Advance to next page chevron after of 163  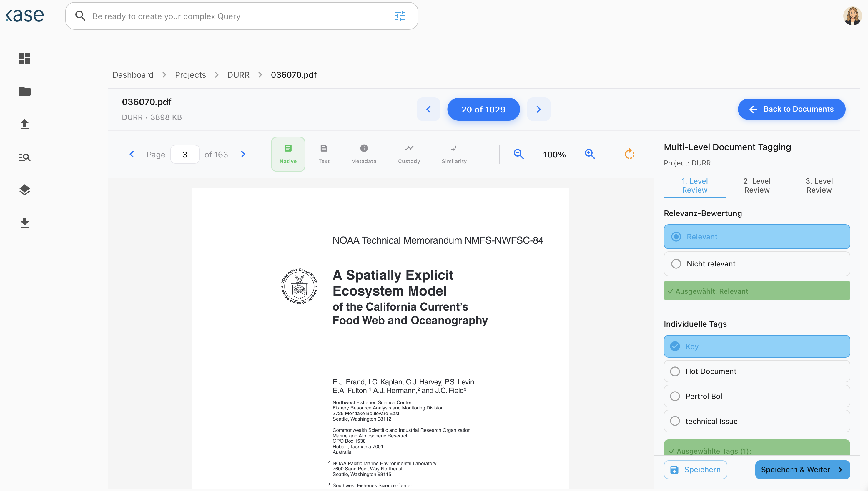243,155
